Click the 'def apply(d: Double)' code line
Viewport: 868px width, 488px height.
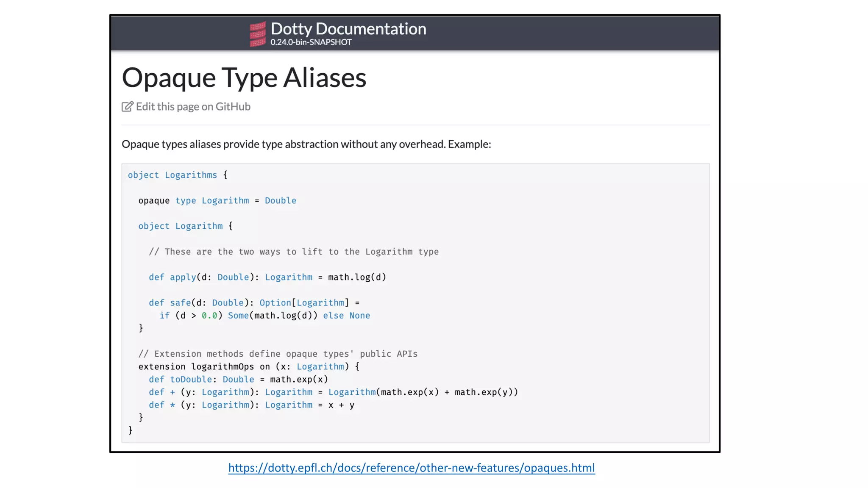pyautogui.click(x=267, y=277)
